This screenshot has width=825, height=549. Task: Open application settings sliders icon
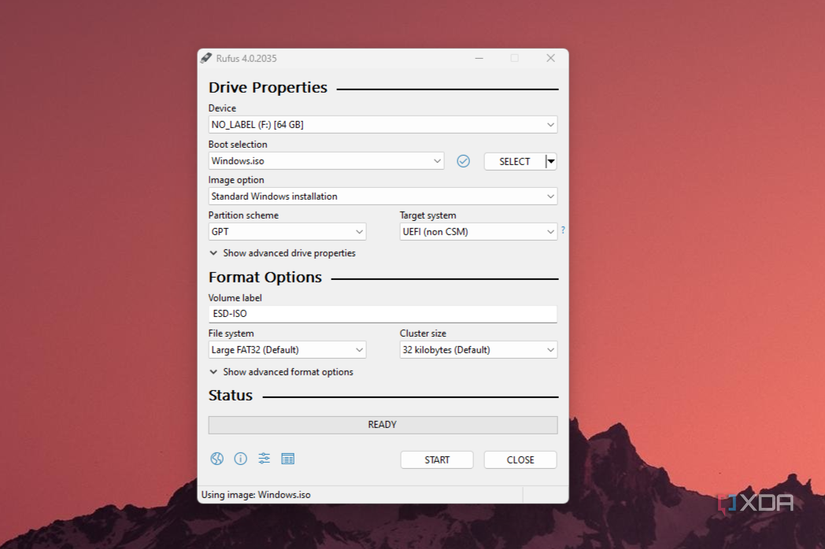pos(264,458)
